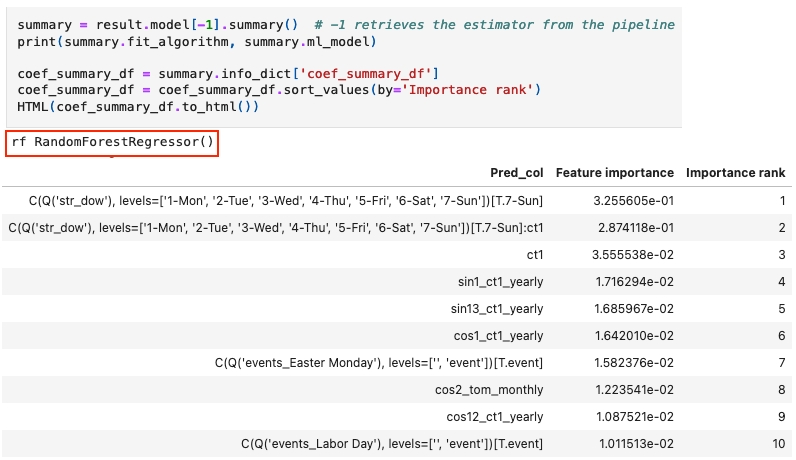This screenshot has height=460, width=796.
Task: Click the Feature importance column header
Action: click(x=614, y=173)
